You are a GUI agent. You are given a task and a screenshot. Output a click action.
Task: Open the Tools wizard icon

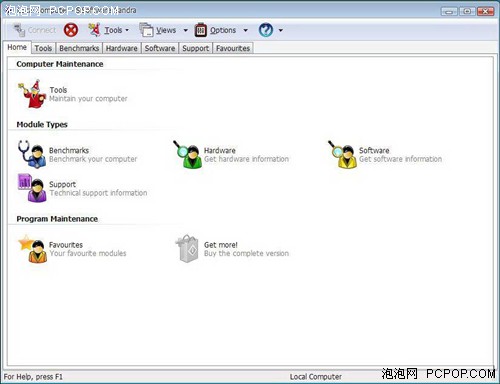[x=32, y=94]
